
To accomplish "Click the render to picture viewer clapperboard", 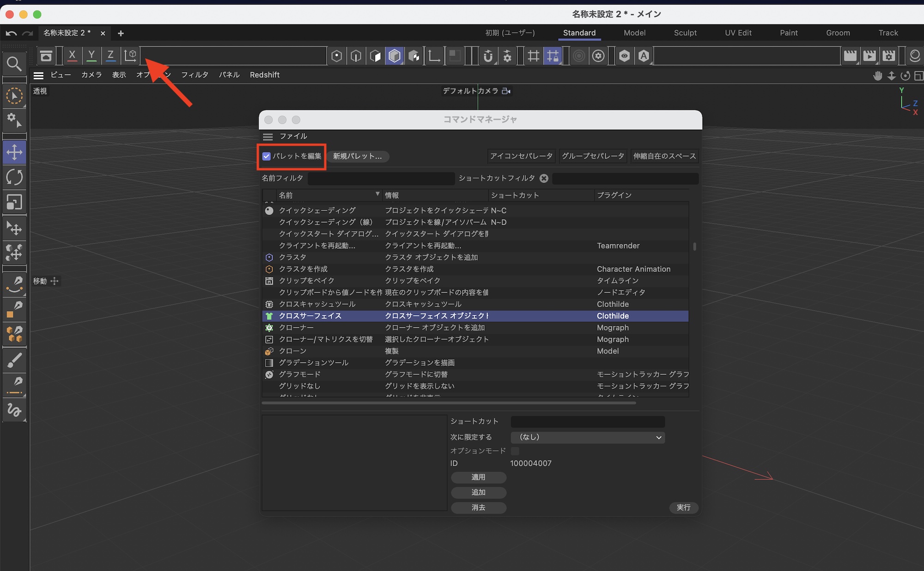I will pyautogui.click(x=869, y=56).
